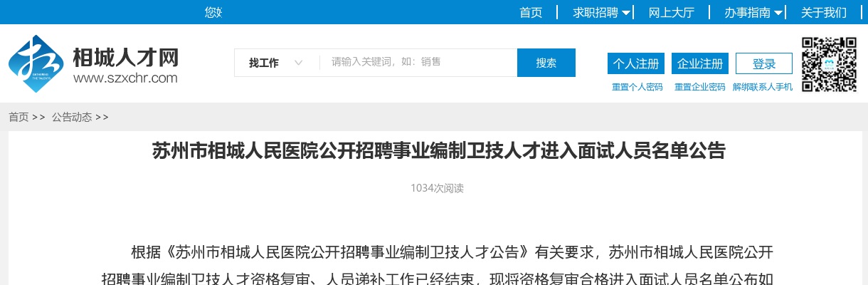Viewport: 868px width, 285px height.
Task: Focus the keyword search input field
Action: pos(418,63)
